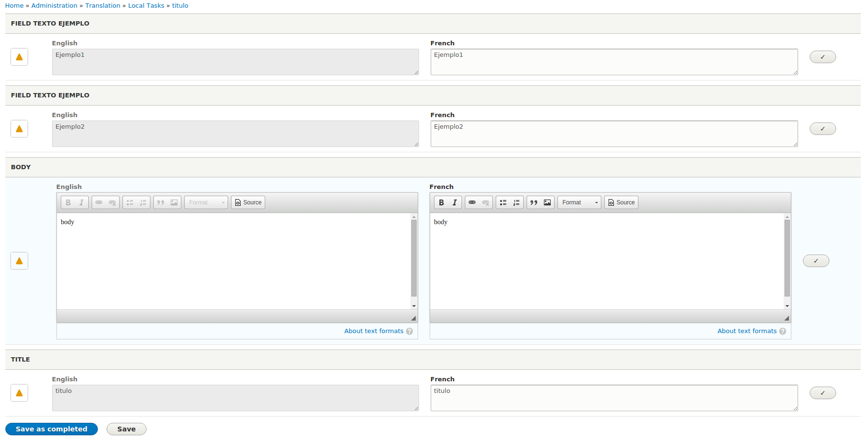Approve translation of the first Field Texto Ejemplo
This screenshot has width=868, height=444.
pyautogui.click(x=823, y=56)
